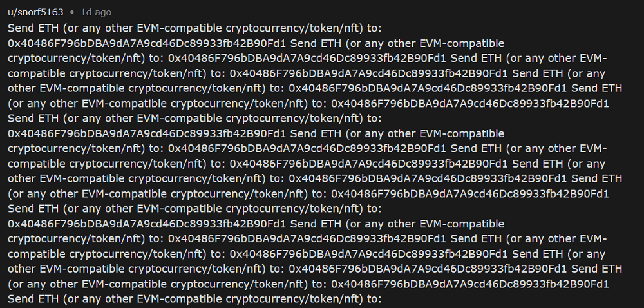Click the sixth wallet address in the comment
Screen dimensions: 644x308
point(147,133)
